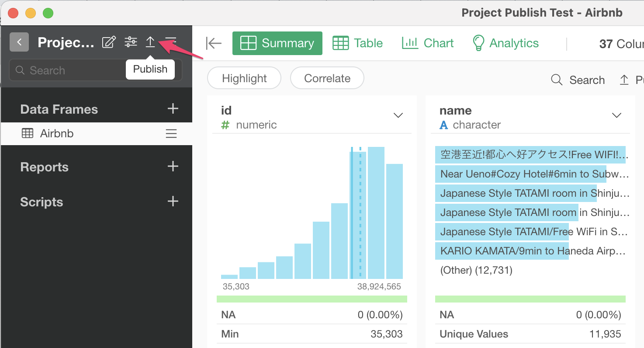Click the edit project pencil icon
This screenshot has width=644, height=348.
(x=109, y=42)
